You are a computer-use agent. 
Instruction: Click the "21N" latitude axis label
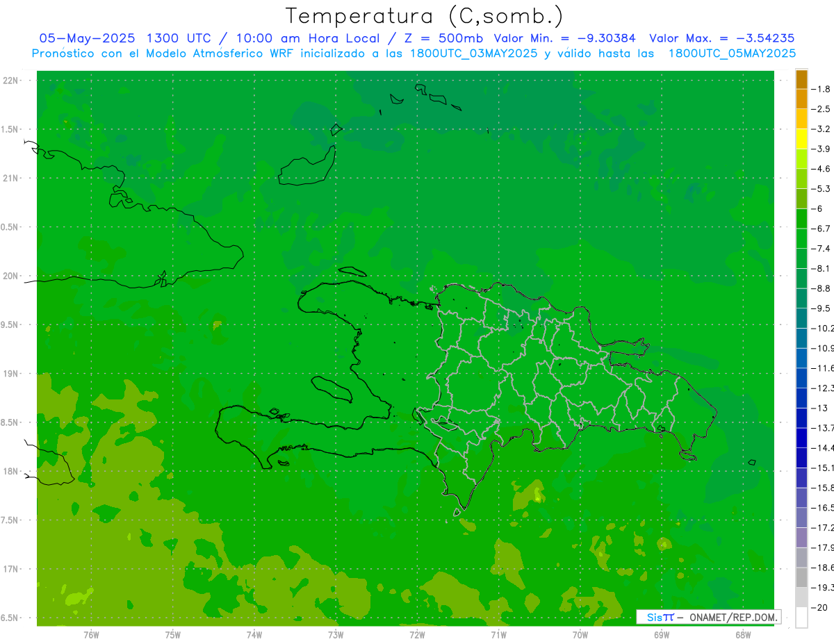click(x=10, y=178)
